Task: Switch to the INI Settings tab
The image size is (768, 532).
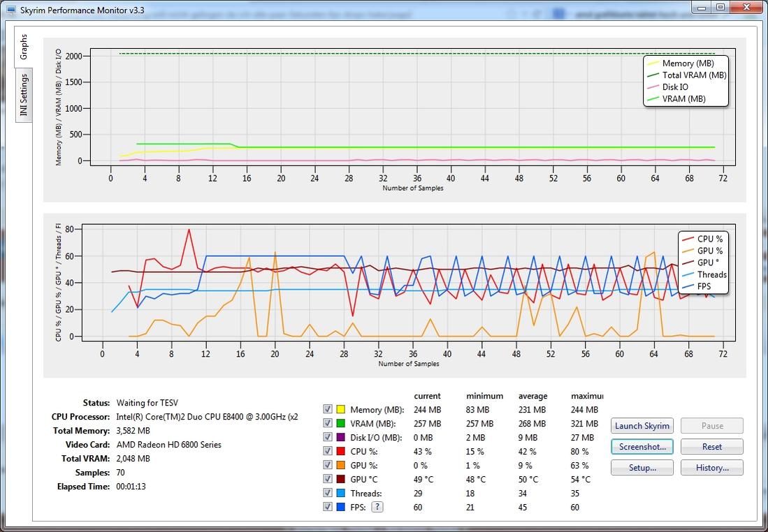Action: coord(24,96)
